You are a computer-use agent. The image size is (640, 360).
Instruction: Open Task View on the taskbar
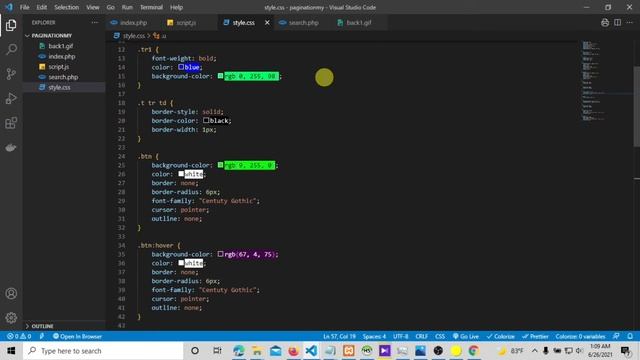pyautogui.click(x=217, y=351)
